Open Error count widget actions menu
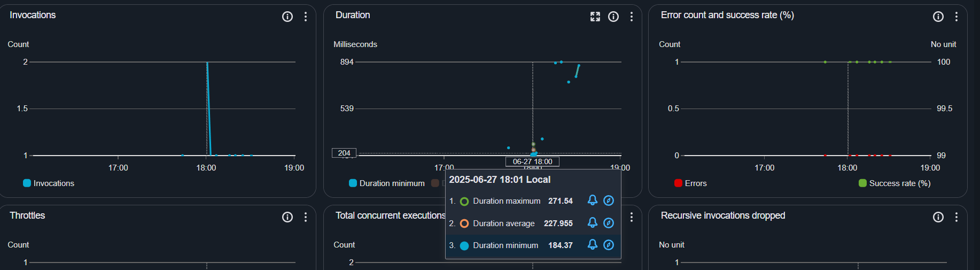Screen dimensions: 980x270 [x=956, y=17]
